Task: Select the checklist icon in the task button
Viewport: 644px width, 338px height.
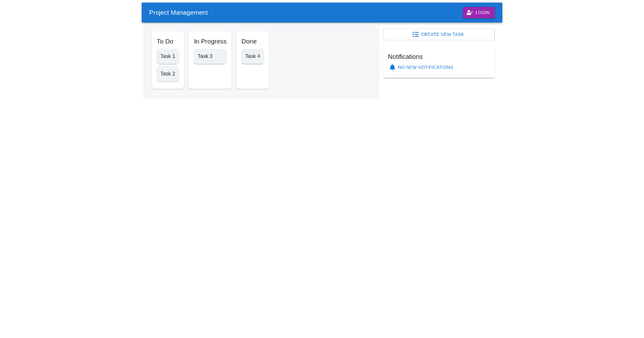Action: pyautogui.click(x=415, y=34)
